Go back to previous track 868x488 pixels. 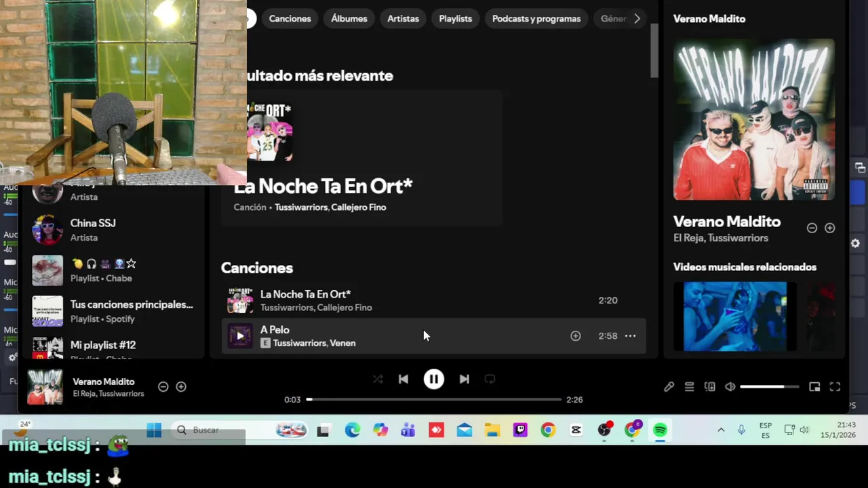403,379
